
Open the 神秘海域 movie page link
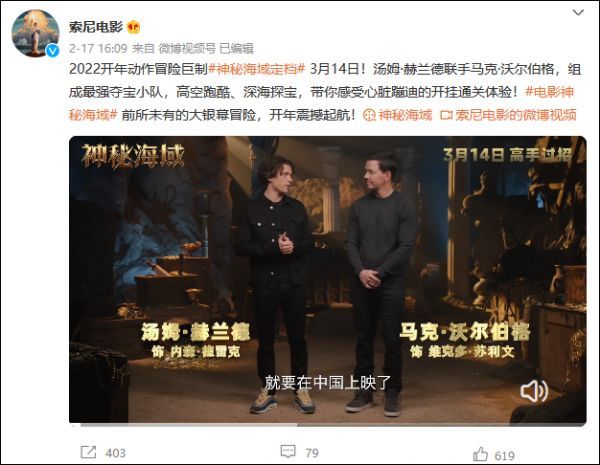point(405,115)
